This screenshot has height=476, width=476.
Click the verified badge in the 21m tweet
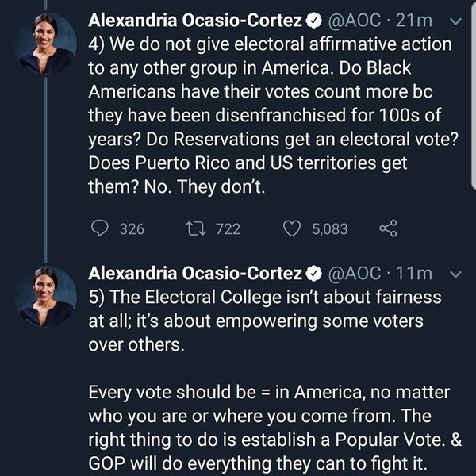tap(313, 19)
